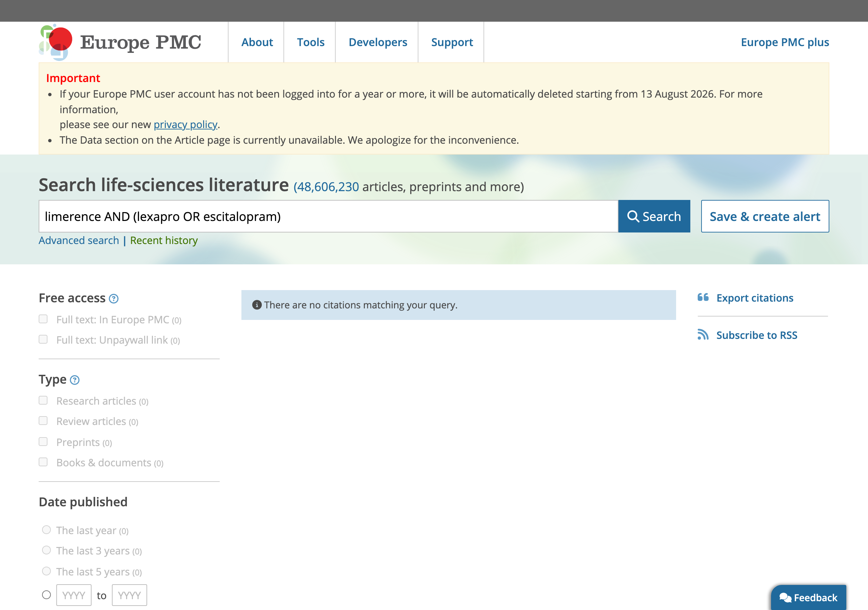
Task: Choose The last 5 years option
Action: tap(46, 571)
